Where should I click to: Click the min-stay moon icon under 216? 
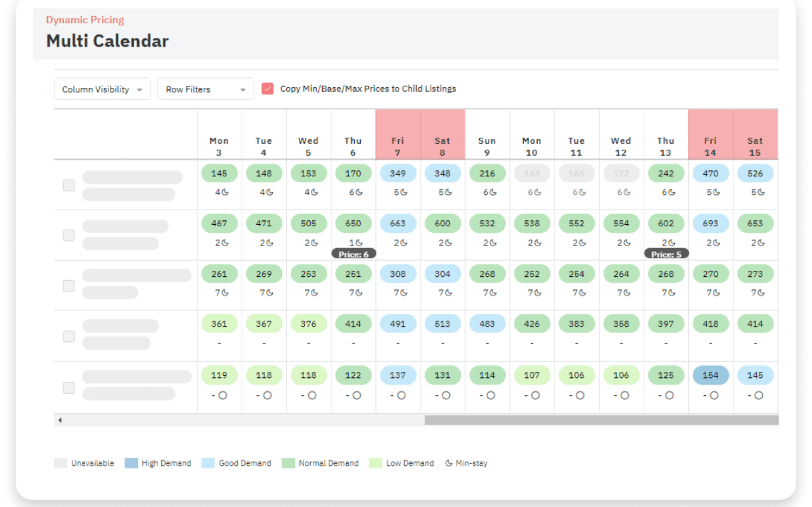[492, 192]
